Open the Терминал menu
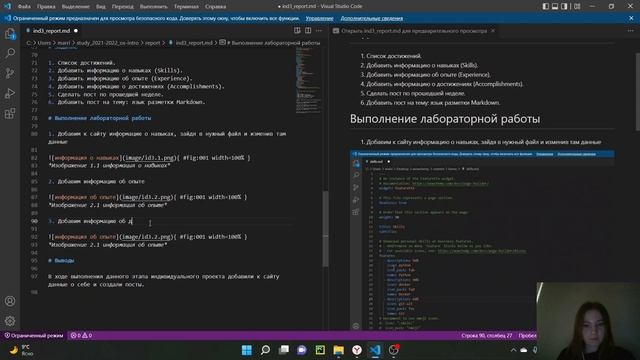 coord(186,7)
